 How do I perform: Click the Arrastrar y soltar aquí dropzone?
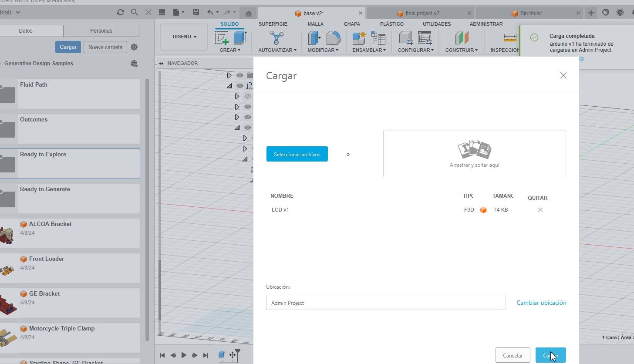click(x=474, y=154)
